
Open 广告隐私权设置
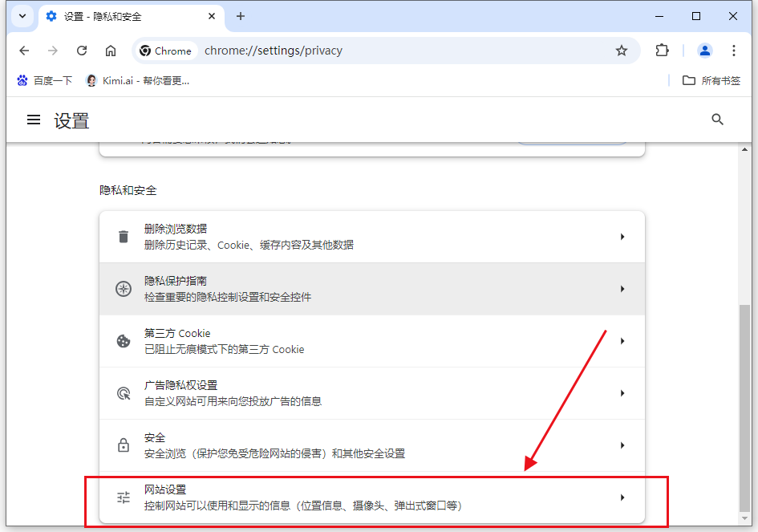point(371,394)
